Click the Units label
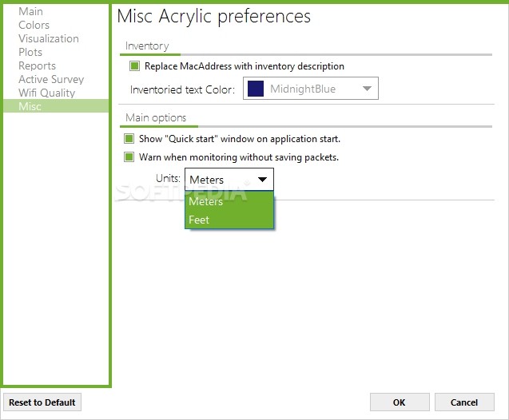509x420 pixels. point(168,178)
